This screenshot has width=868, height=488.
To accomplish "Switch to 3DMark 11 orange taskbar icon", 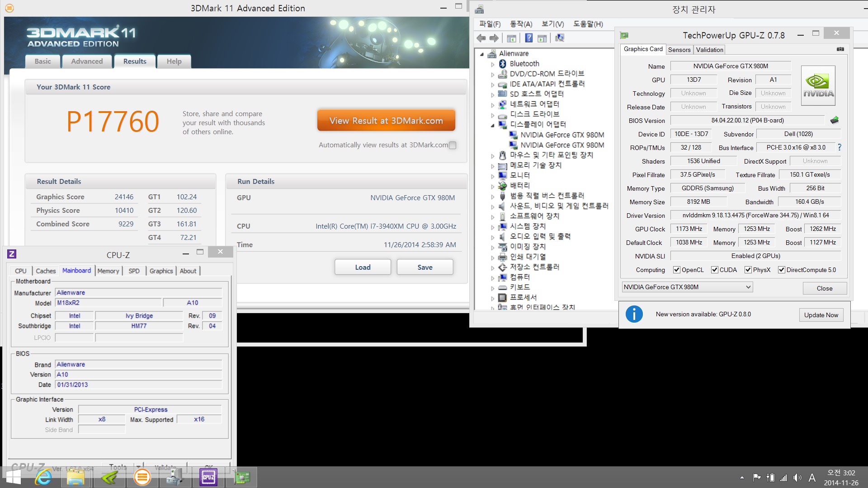I will (x=142, y=477).
